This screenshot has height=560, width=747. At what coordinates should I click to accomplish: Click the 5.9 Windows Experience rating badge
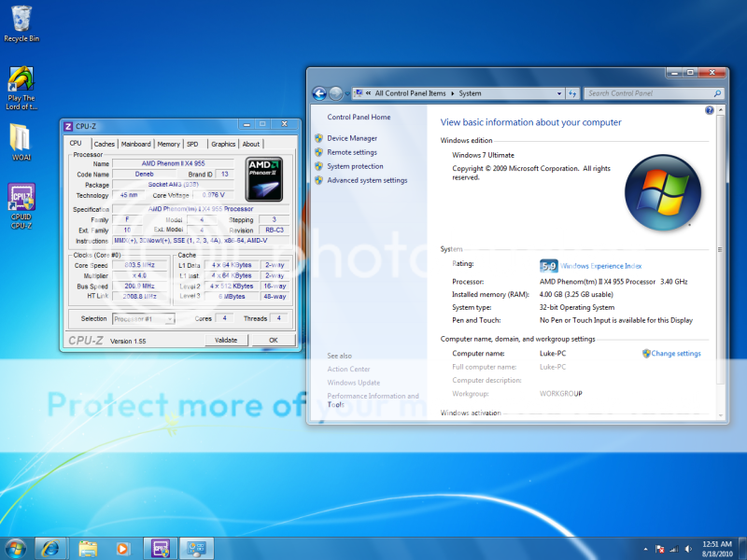tap(548, 266)
